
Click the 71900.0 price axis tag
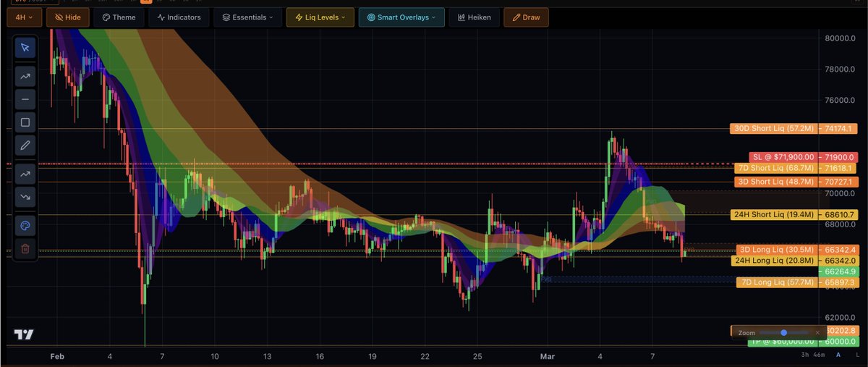[838, 157]
